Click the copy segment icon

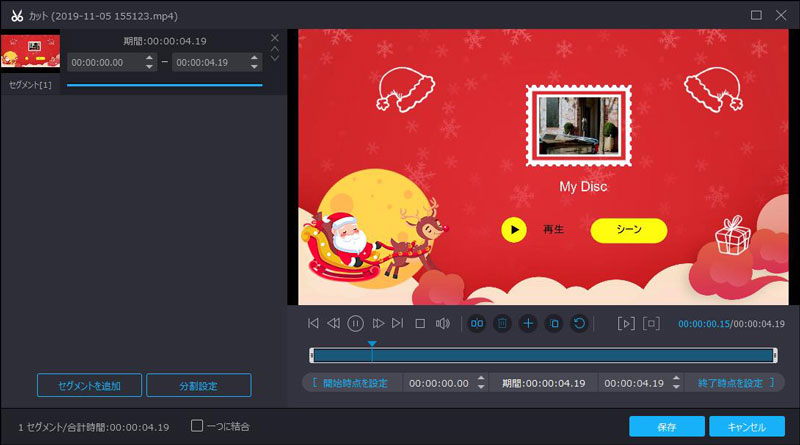coord(553,323)
